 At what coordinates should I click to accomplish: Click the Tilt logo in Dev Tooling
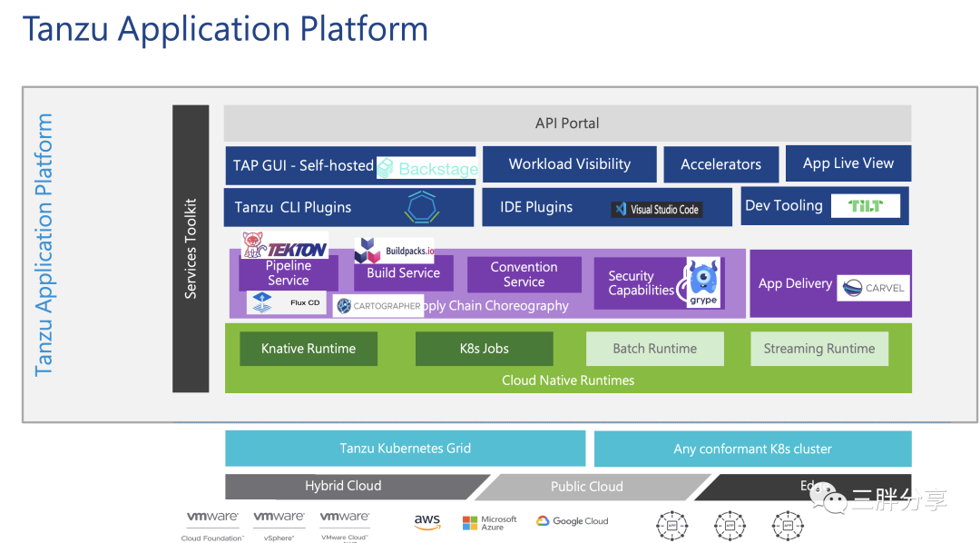tap(865, 205)
